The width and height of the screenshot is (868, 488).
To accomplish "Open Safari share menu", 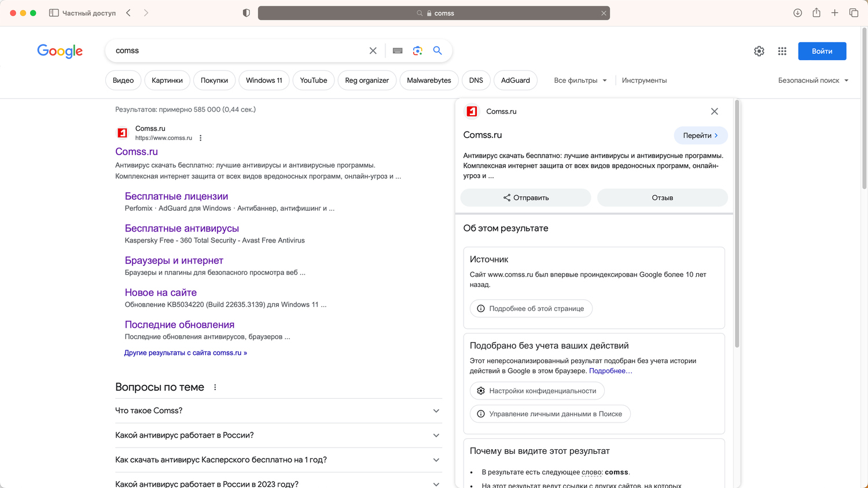I will (x=816, y=13).
